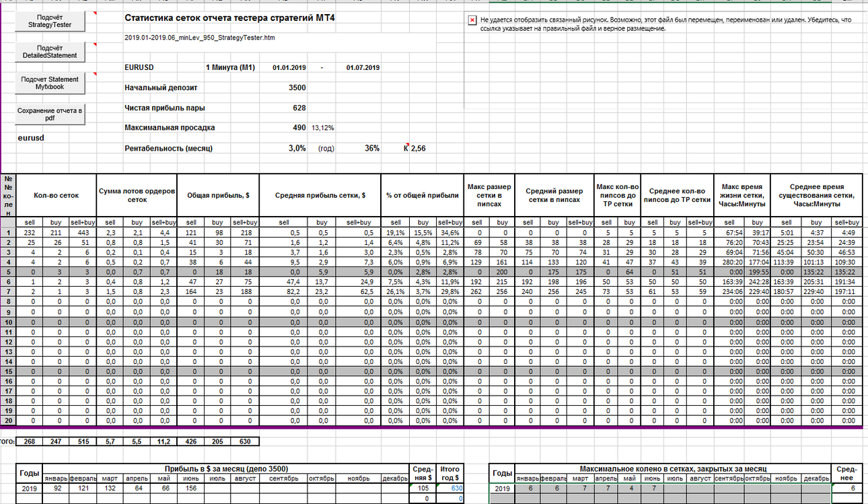Select the К 2,56 coefficient cell

pyautogui.click(x=414, y=148)
